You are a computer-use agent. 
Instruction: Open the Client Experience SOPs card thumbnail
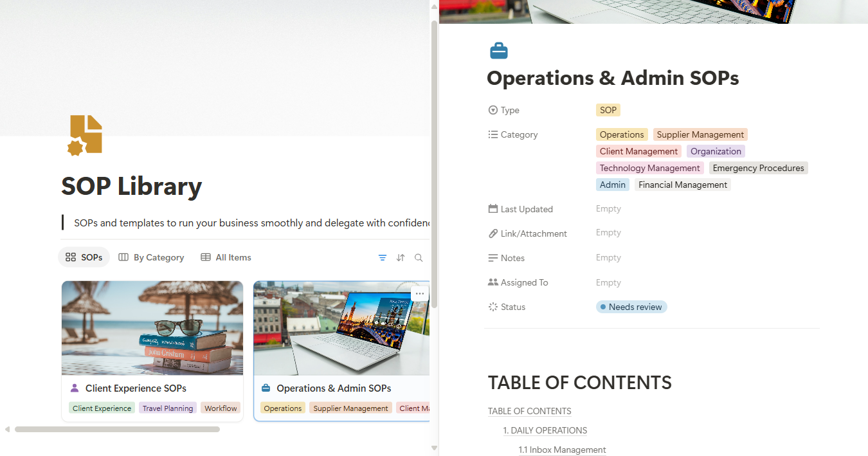pos(152,328)
